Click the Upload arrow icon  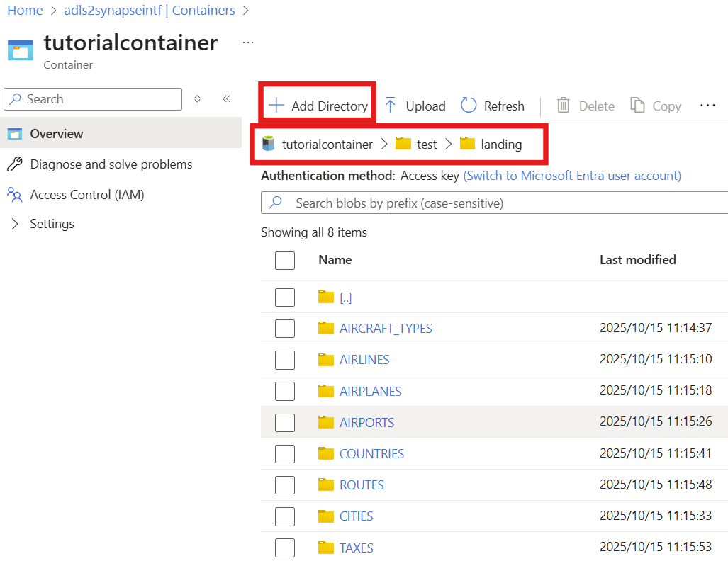(391, 106)
